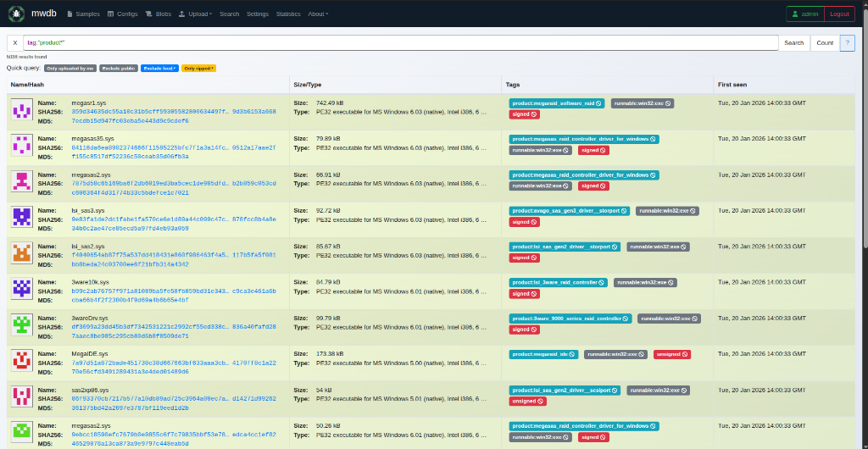
Task: Click the block icon on product:megaraid_ide tag
Action: coord(573,354)
